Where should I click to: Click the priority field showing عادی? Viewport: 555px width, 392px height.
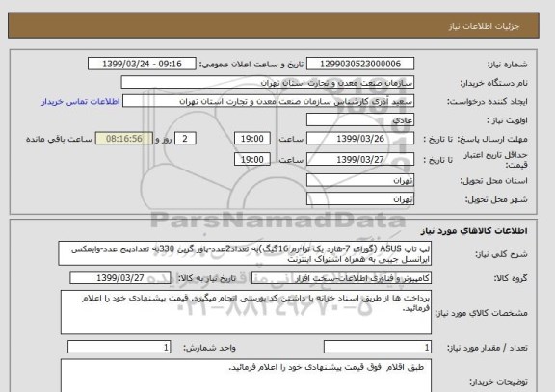pyautogui.click(x=360, y=120)
